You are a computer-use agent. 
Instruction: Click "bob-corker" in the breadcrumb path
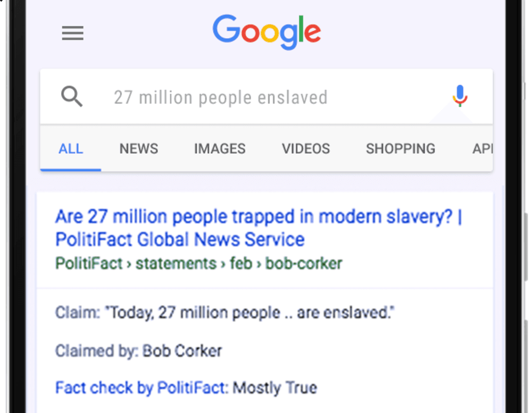pos(304,263)
